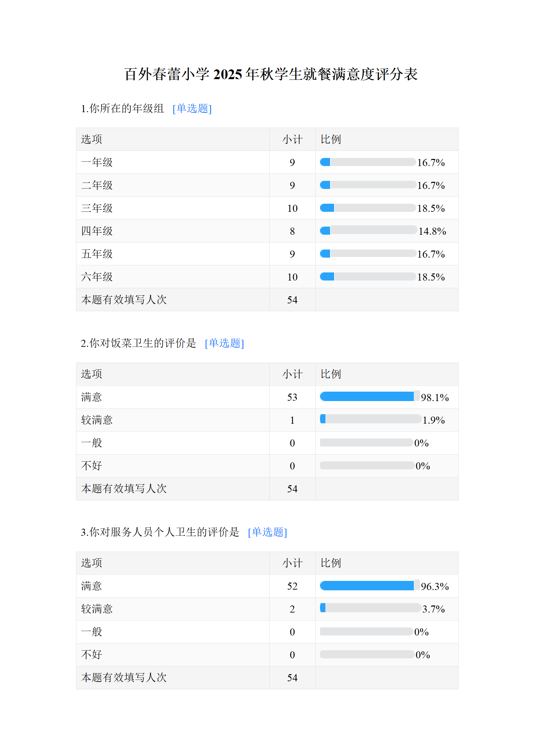Click the 14.8% percentage value
534x756 pixels.
[432, 231]
